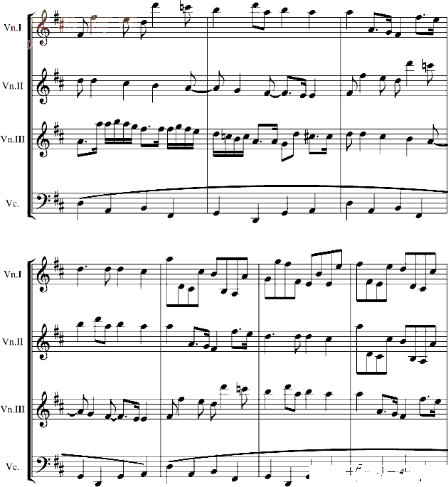The height and width of the screenshot is (487, 448).
Task: Select the treble clef on top system Vn.III staff
Action: [x=43, y=139]
